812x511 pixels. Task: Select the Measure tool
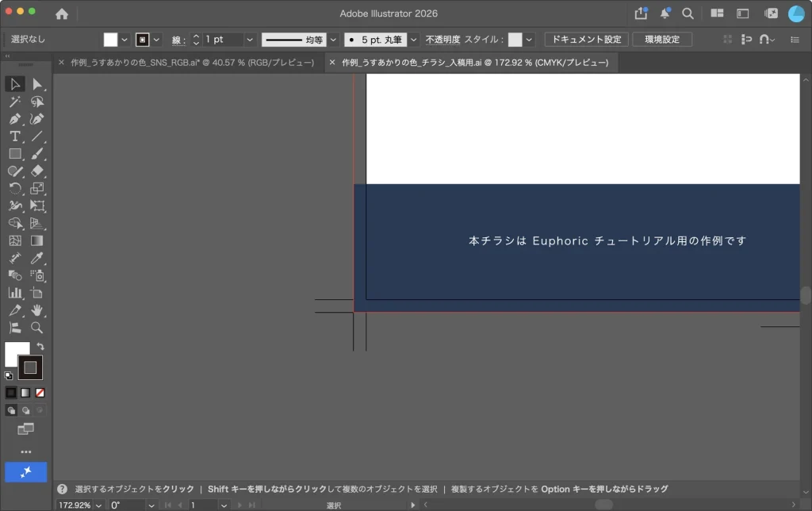(15, 258)
